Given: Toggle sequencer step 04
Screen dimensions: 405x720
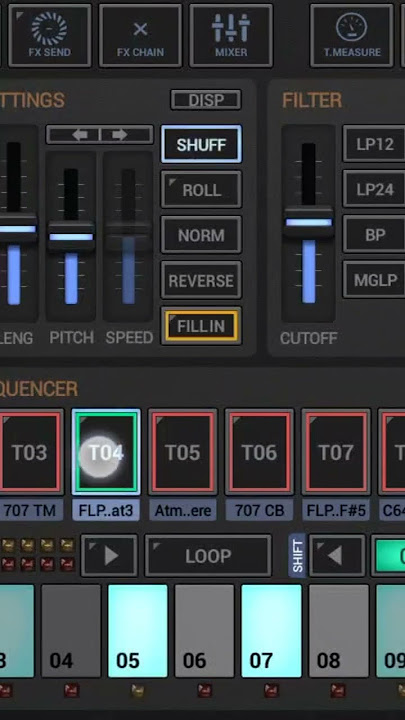Looking at the screenshot, I should point(71,630).
